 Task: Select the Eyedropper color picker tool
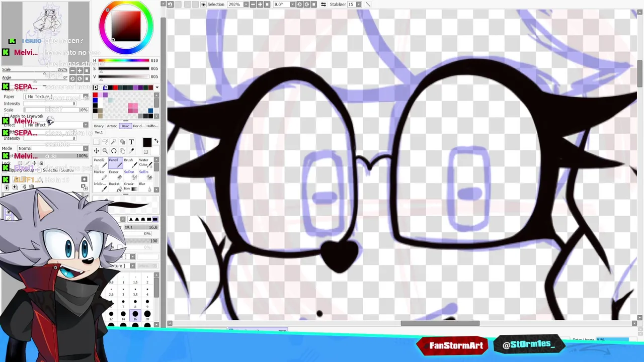131,151
